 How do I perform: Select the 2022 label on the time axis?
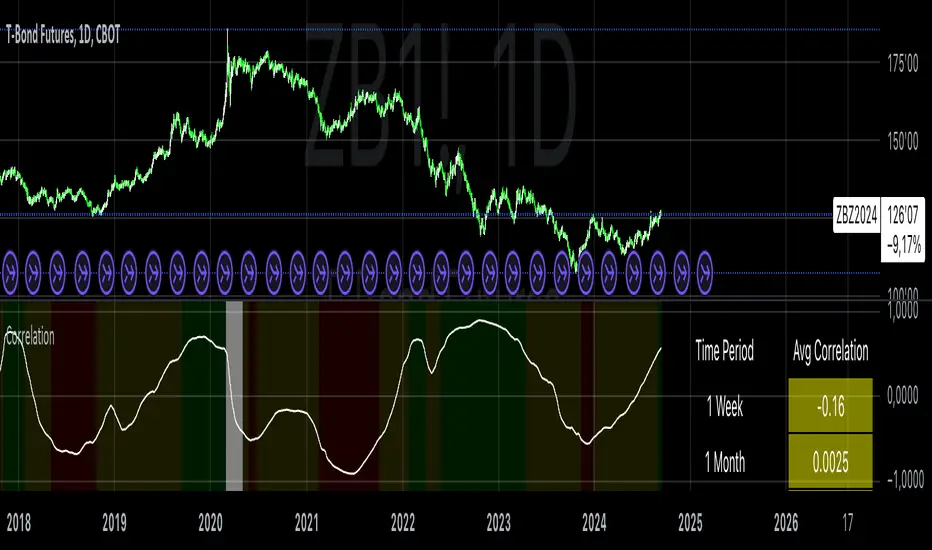[402, 523]
